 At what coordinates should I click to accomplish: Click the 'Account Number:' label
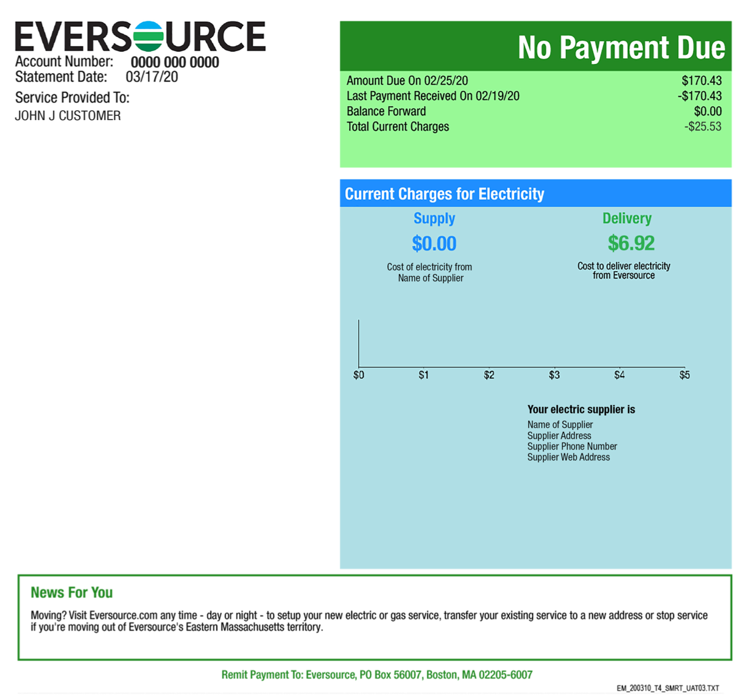(64, 62)
